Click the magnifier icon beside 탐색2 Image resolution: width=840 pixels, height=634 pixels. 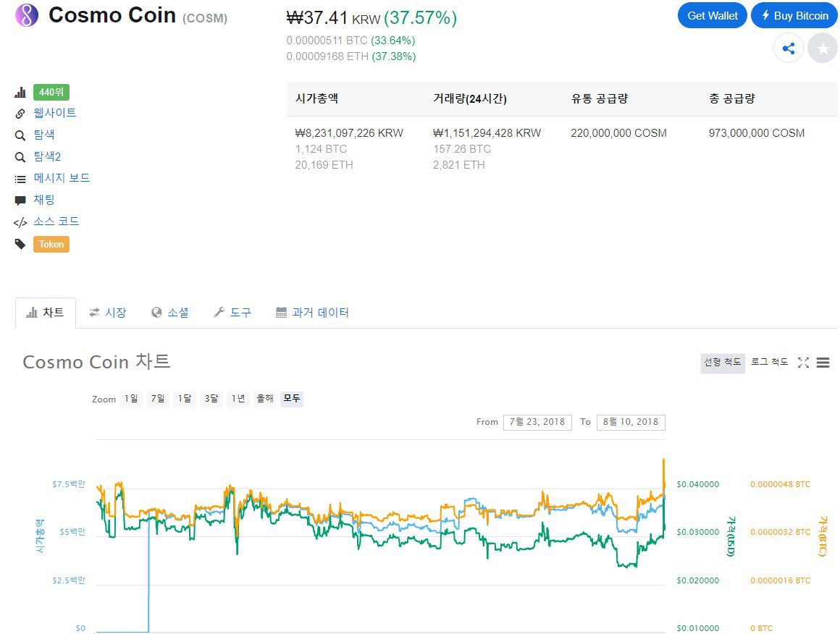(x=20, y=157)
